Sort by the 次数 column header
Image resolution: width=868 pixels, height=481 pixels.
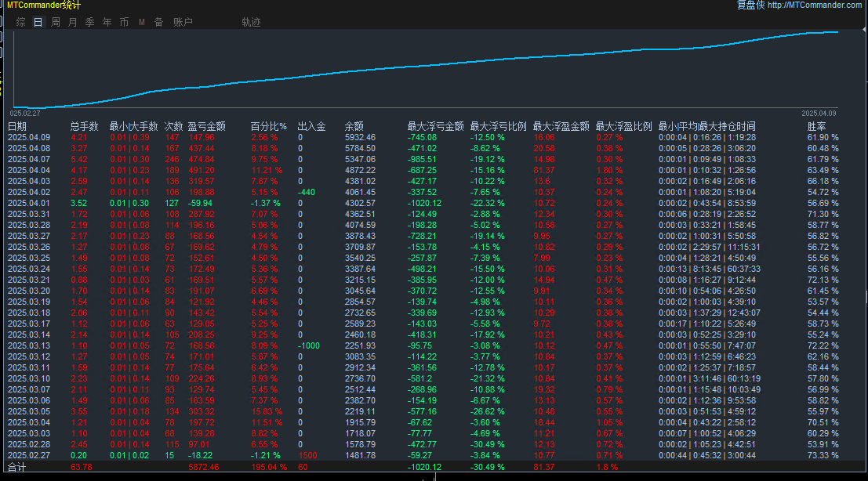[x=174, y=127]
